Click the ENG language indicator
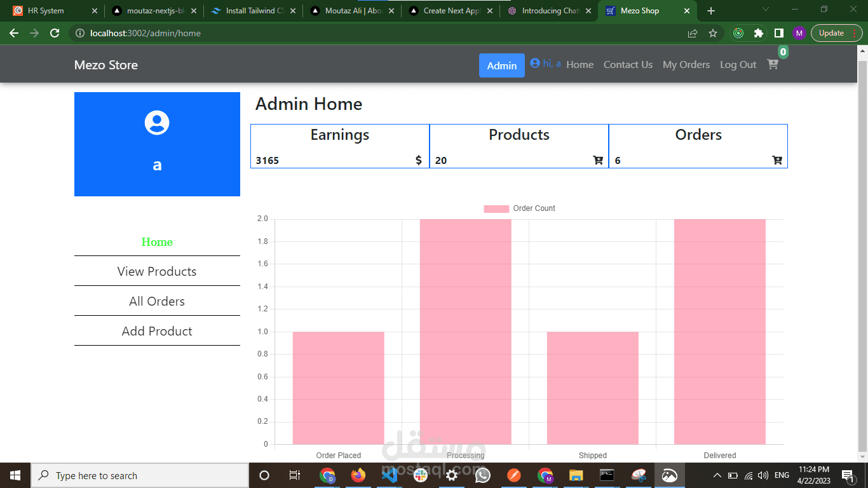The height and width of the screenshot is (488, 868). (x=782, y=475)
